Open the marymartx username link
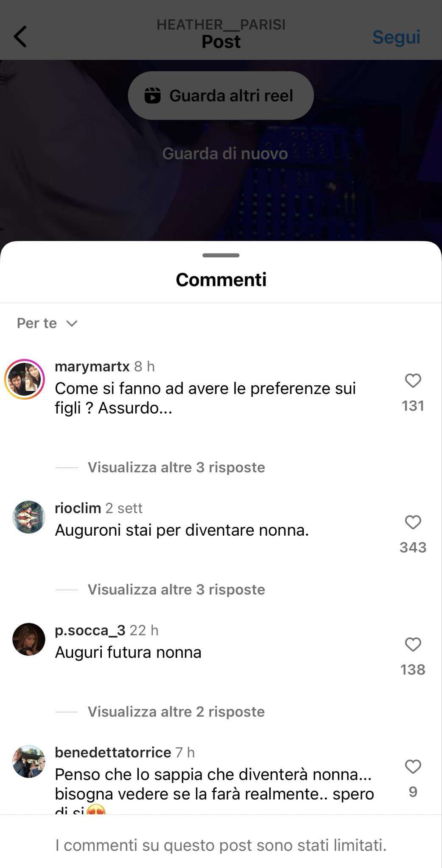This screenshot has height=868, width=442. [x=92, y=366]
